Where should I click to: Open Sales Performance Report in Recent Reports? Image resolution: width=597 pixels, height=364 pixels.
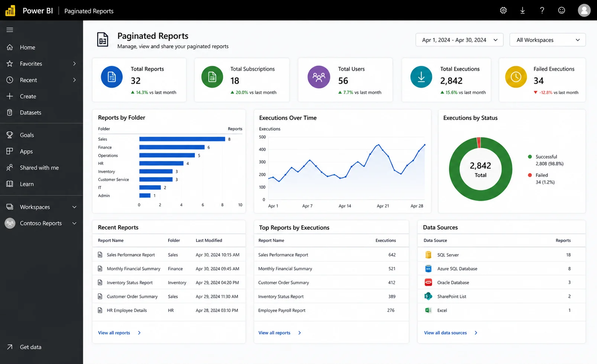click(x=131, y=255)
